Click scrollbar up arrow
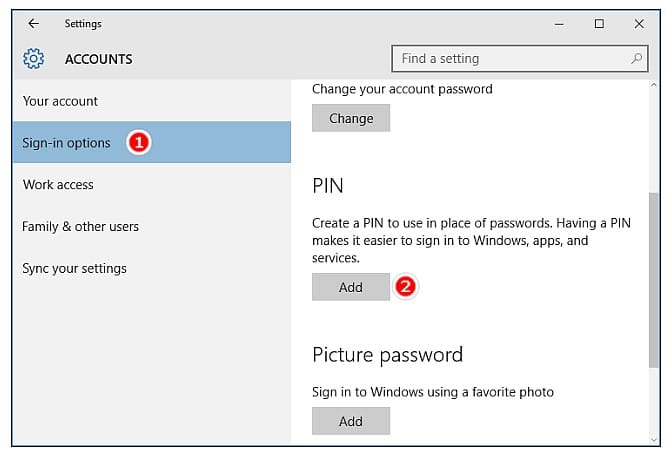This screenshot has width=666, height=453. point(654,85)
